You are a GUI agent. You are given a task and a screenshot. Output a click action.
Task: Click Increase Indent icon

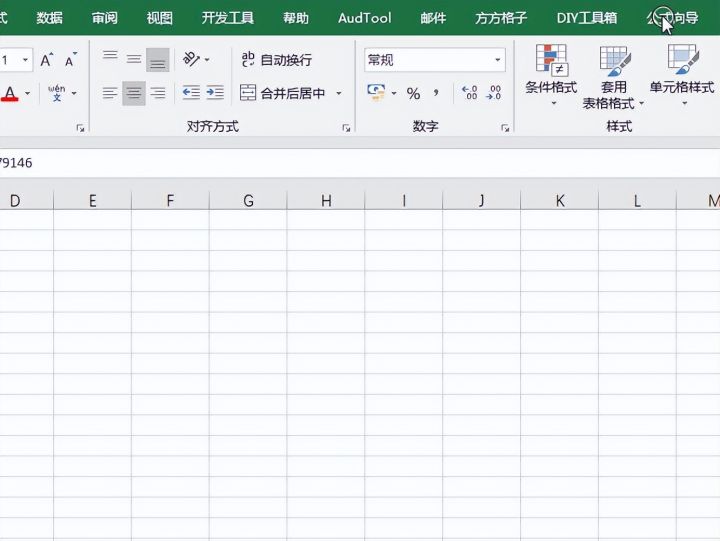(215, 93)
